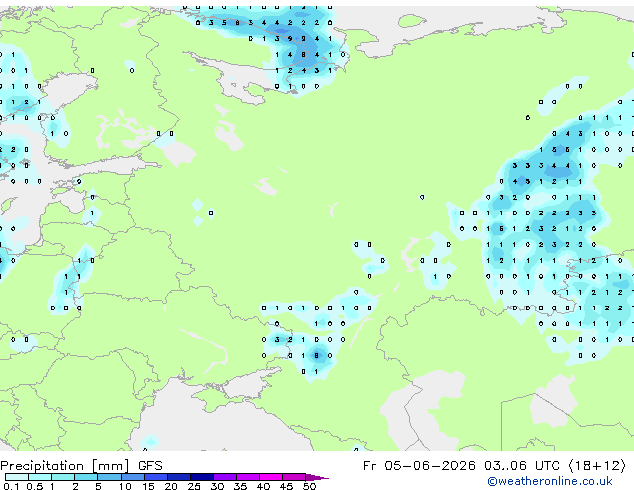Image resolution: width=634 pixels, height=490 pixels.
Task: Pick the 0.1–0.5 mm legend swatch
Action: coord(17,477)
